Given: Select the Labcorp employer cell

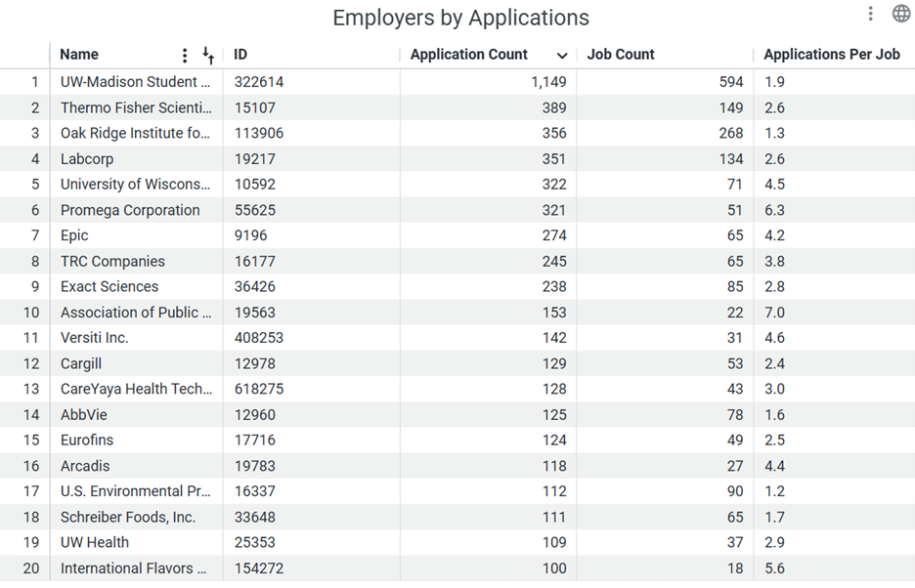Looking at the screenshot, I should pyautogui.click(x=87, y=159).
